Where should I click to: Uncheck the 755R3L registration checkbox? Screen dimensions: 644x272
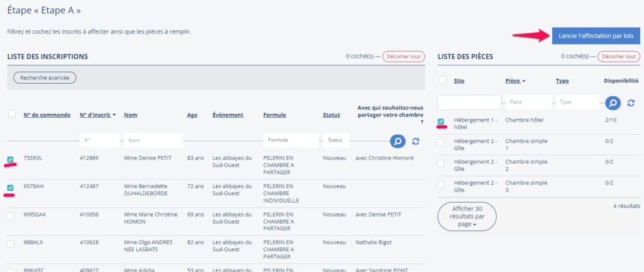[11, 160]
